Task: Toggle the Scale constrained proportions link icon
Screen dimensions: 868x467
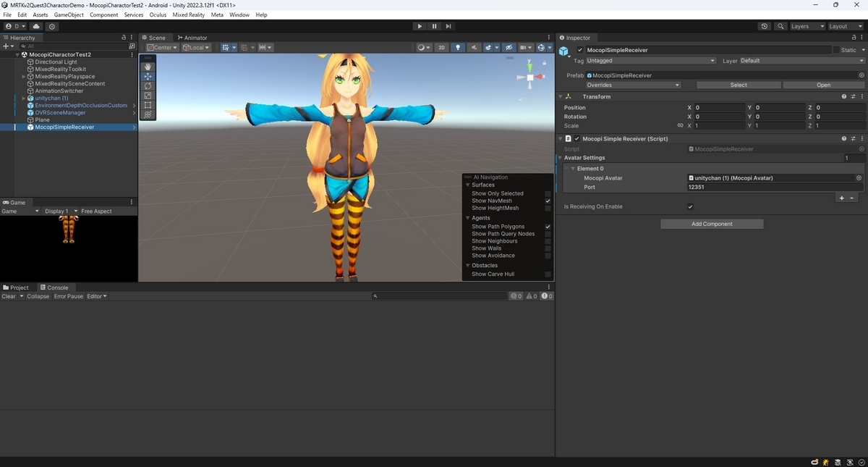Action: (x=680, y=125)
